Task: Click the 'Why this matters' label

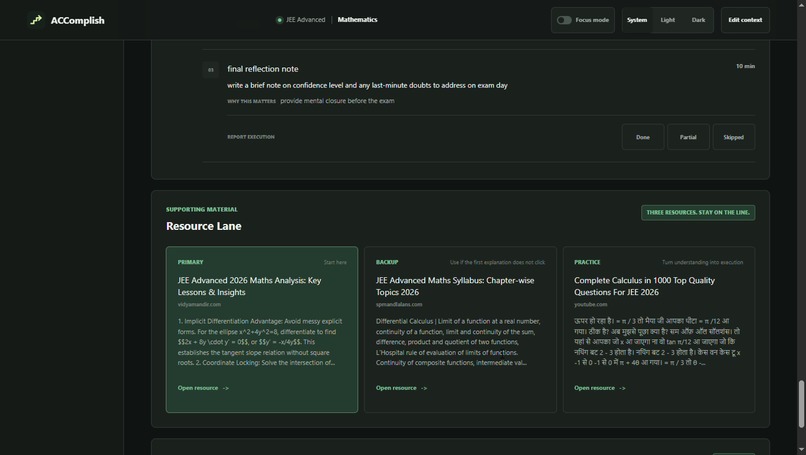Action: (251, 101)
